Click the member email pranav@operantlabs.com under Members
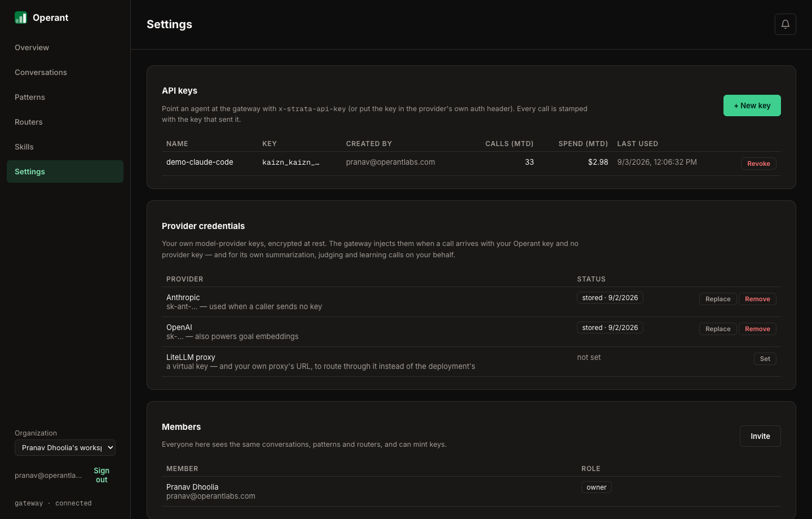 tap(211, 496)
